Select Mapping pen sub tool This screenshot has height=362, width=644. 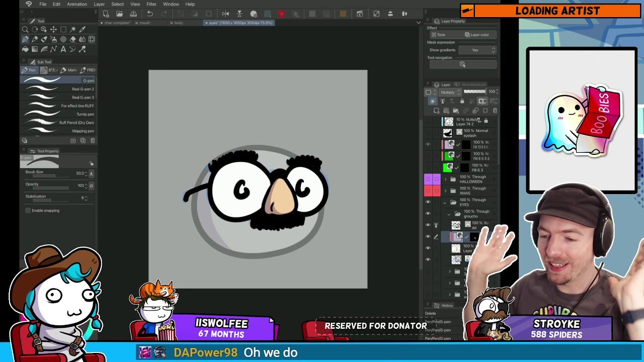[58, 131]
